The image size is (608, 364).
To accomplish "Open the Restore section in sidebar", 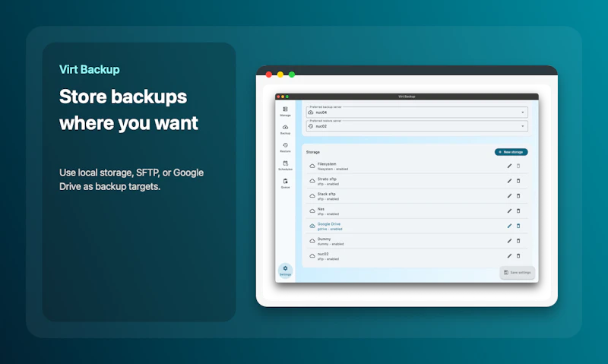I will pos(286,147).
